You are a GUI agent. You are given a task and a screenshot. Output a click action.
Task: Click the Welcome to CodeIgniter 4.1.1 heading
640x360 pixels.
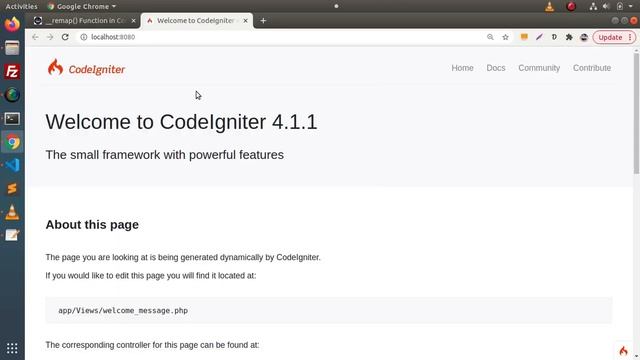point(181,122)
